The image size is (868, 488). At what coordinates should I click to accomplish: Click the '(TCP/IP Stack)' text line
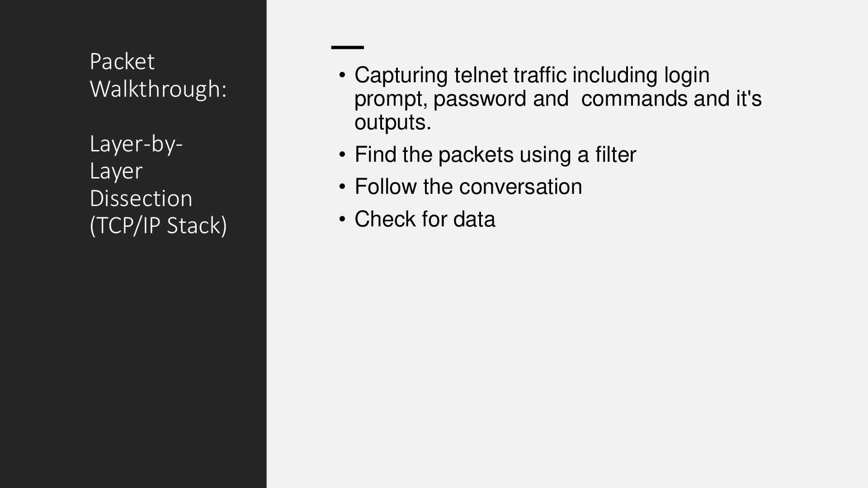point(158,225)
